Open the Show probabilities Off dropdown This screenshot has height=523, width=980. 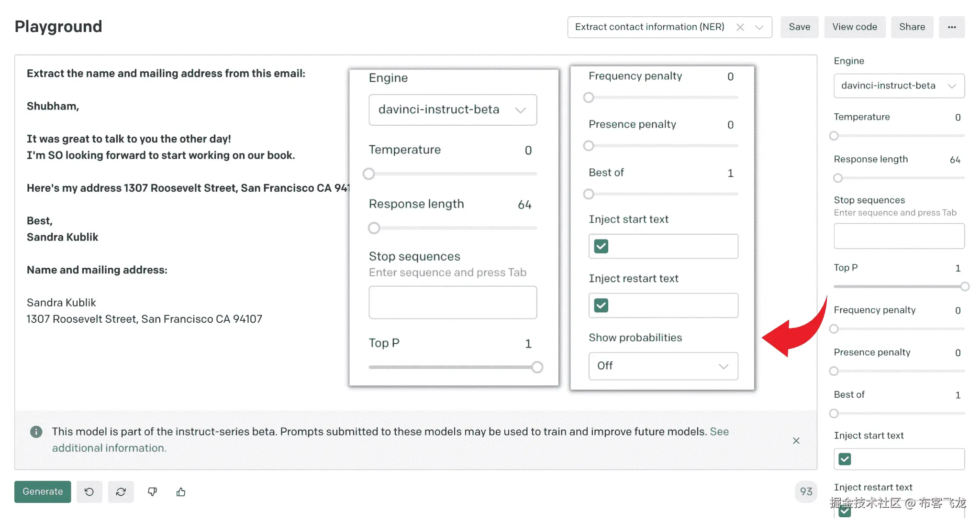(663, 366)
